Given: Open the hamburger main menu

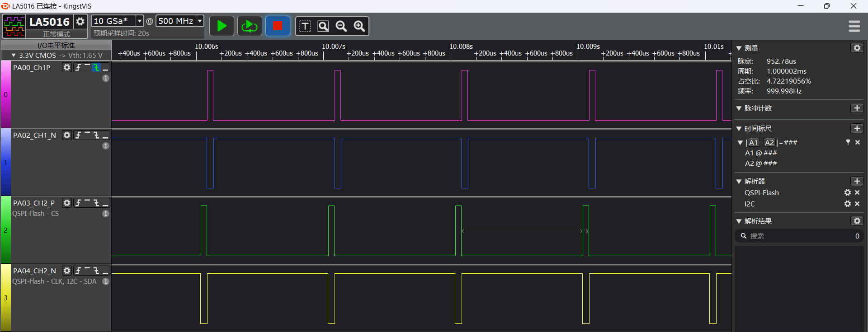Looking at the screenshot, I should 854,26.
